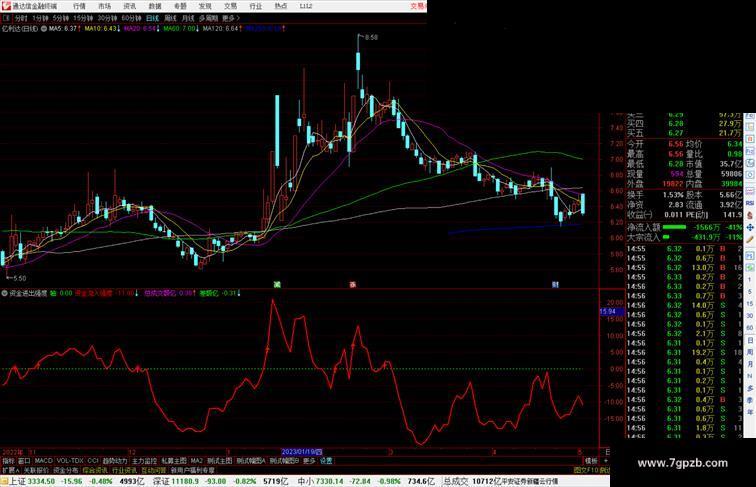This screenshot has height=487, width=756.
Task: Click the round circle icon before 资金进出强度
Action: click(4, 293)
